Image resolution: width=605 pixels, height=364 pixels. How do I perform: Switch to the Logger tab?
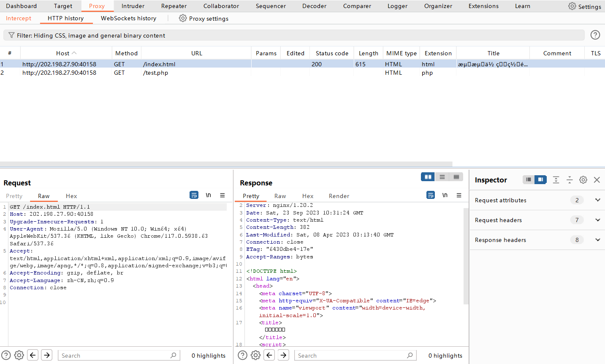(398, 6)
